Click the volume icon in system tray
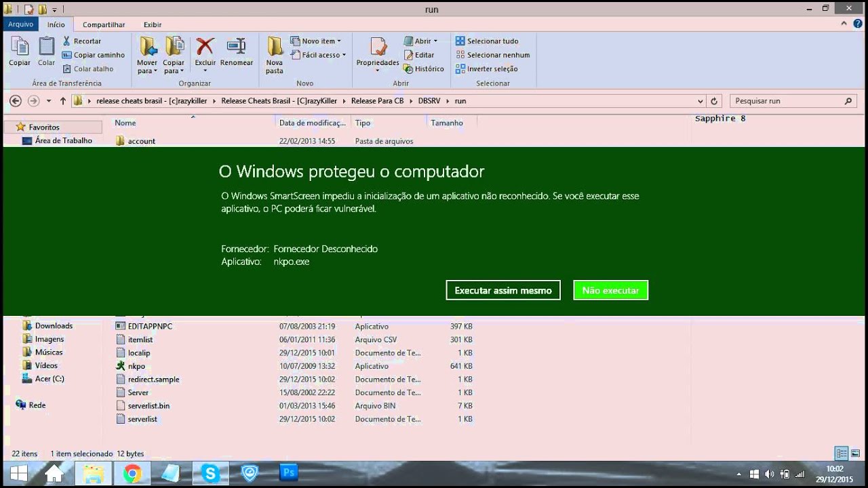Screen dimensions: 868x488 (x=769, y=474)
